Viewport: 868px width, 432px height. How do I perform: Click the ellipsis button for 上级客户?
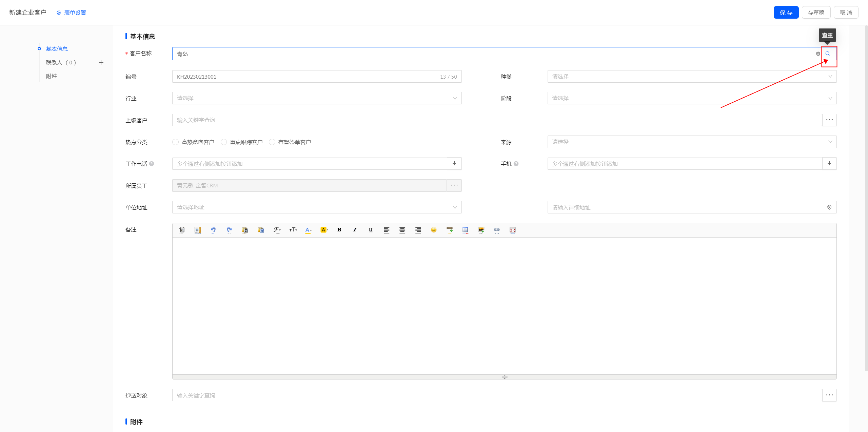click(x=829, y=120)
